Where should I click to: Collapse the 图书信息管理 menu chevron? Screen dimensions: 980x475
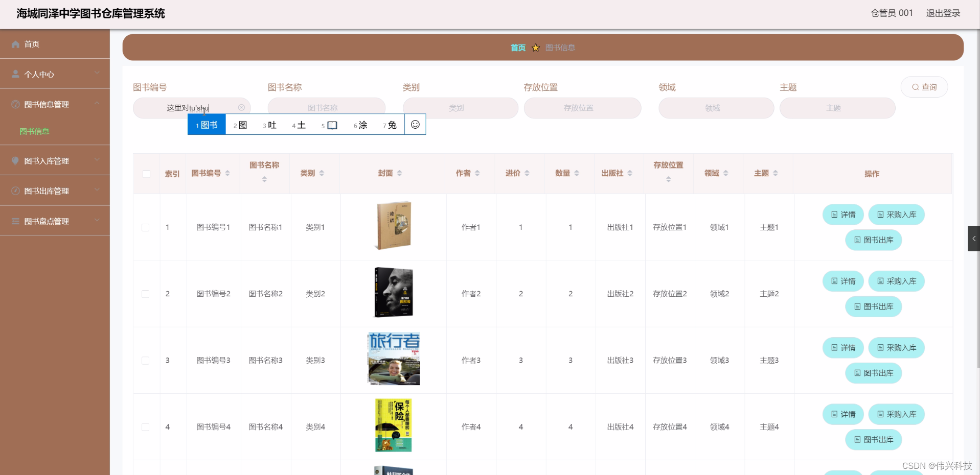[97, 104]
